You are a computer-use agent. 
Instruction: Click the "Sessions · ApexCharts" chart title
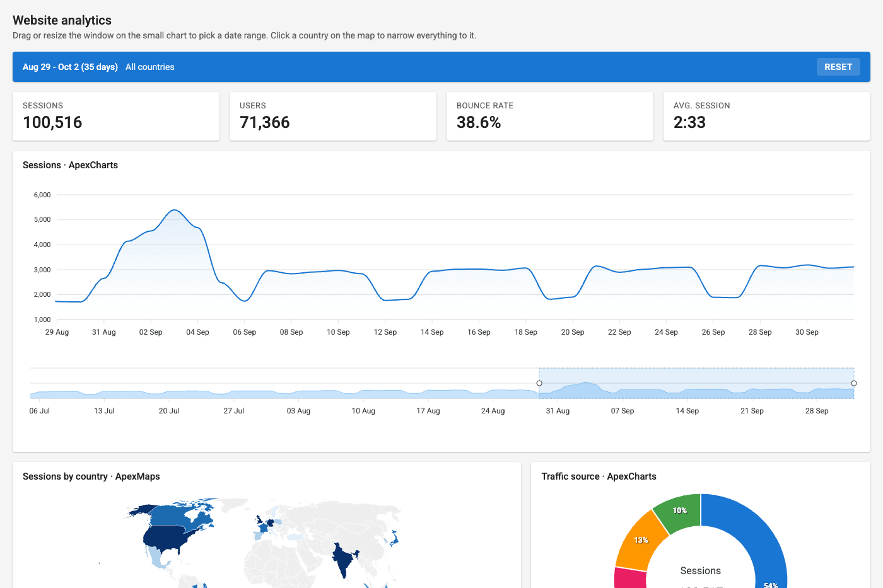click(70, 165)
